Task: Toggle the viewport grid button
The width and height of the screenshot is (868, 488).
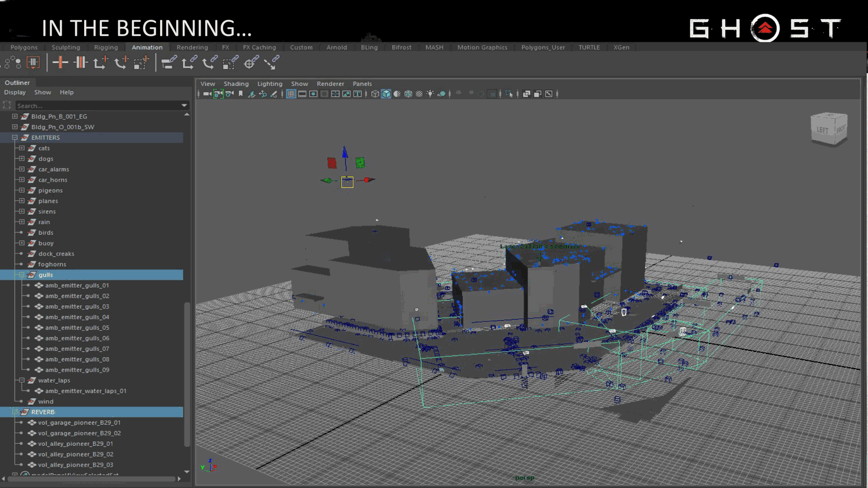Action: coord(291,94)
